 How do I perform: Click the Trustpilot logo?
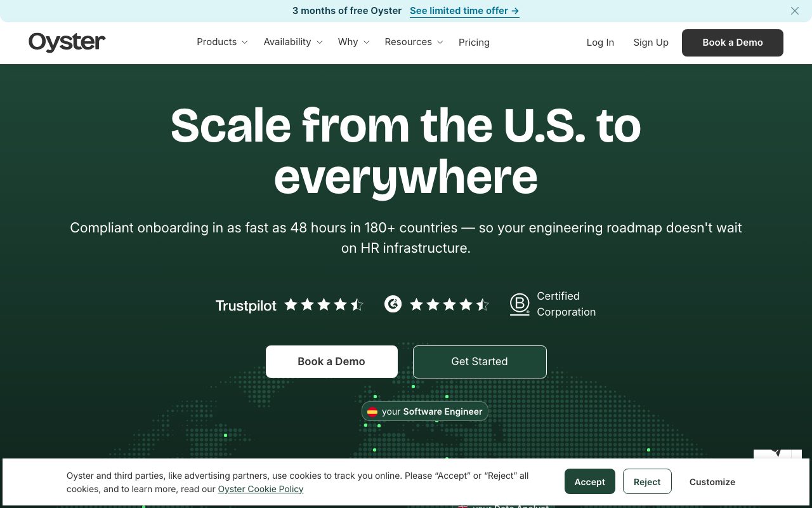246,305
